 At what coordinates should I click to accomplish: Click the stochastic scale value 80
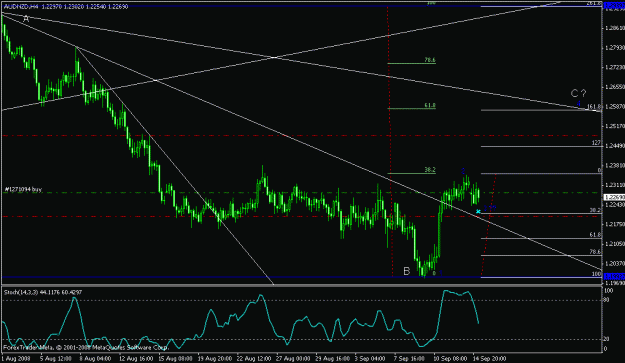[x=607, y=300]
